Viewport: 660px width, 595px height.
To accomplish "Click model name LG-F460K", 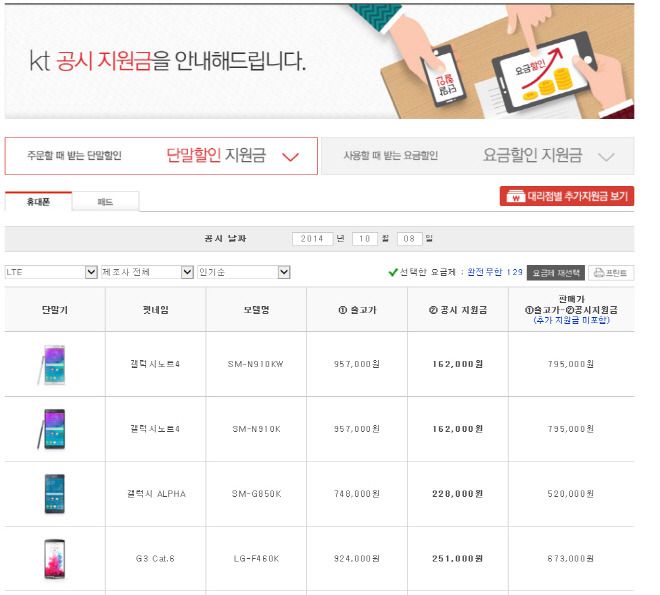I will [256, 559].
